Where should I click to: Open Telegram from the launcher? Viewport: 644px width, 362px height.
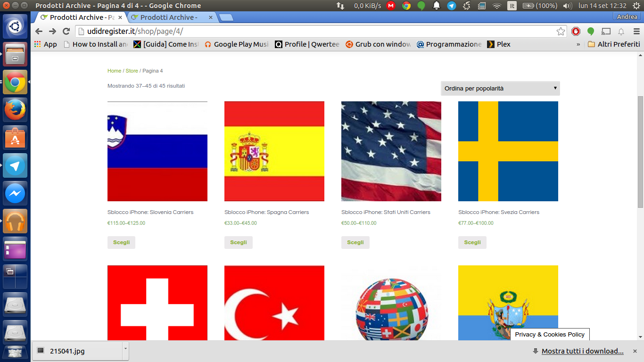click(15, 165)
